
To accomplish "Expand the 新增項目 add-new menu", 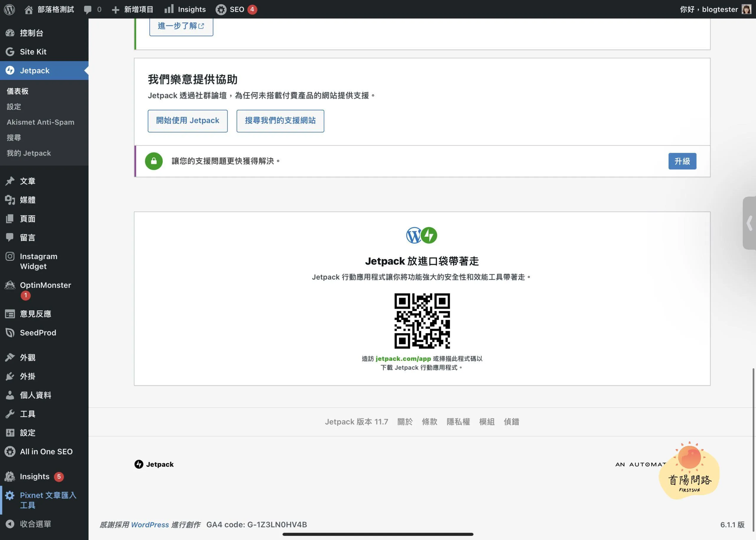I will (132, 9).
